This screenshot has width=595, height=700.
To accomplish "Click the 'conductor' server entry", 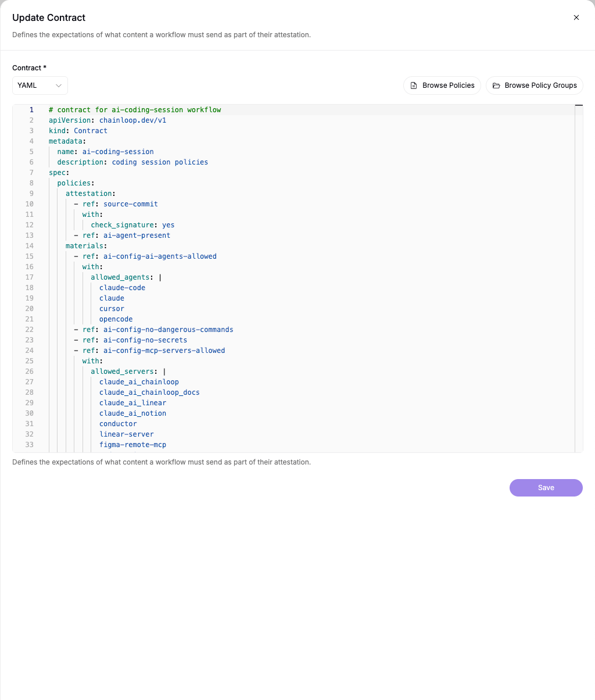I will (118, 424).
